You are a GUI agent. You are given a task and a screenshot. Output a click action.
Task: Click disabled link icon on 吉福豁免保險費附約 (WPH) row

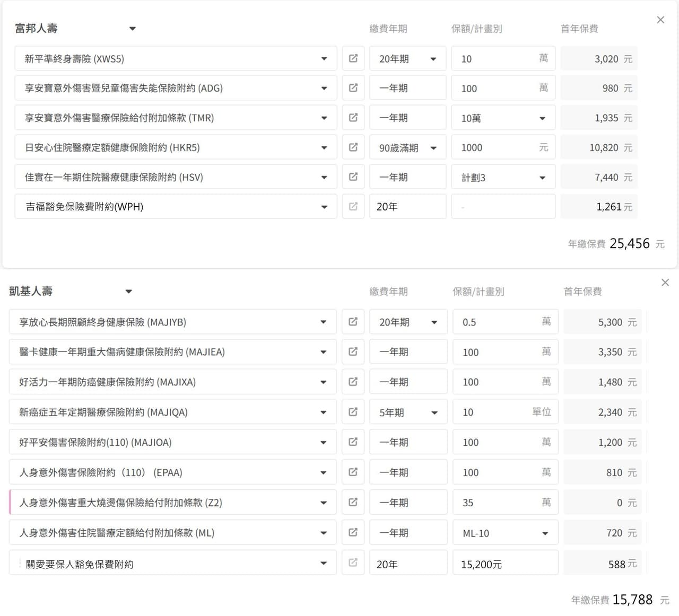pos(353,206)
